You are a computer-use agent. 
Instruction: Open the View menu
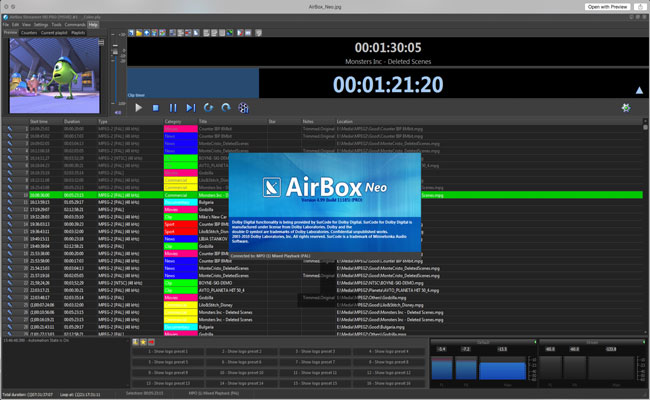point(26,25)
